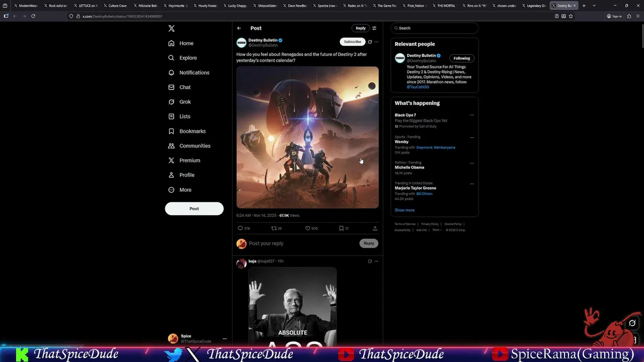The image size is (644, 362).
Task: Repost the Destiny Bulletin post
Action: pyautogui.click(x=277, y=228)
